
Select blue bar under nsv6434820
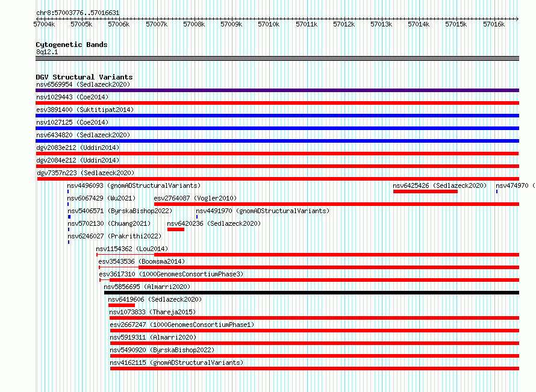coord(277,141)
